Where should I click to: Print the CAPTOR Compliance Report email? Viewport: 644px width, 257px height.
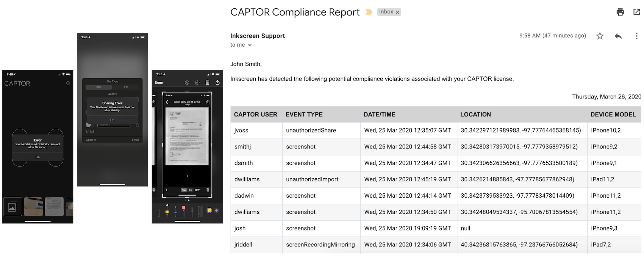(x=620, y=12)
